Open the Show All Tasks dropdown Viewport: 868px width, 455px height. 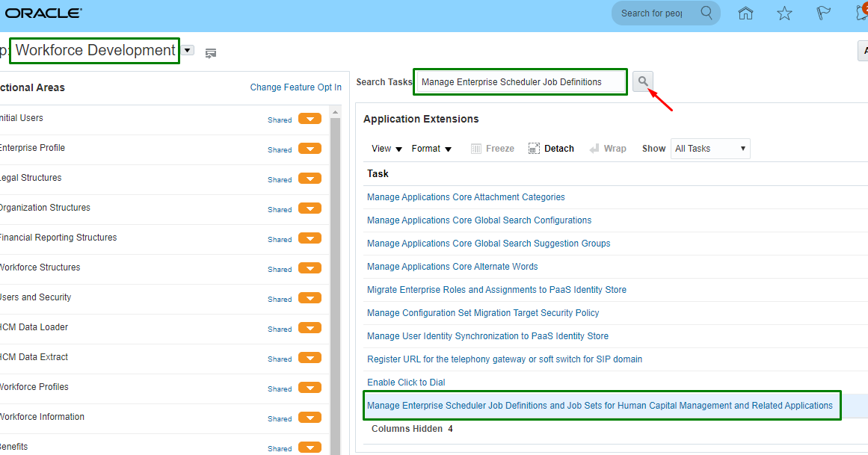[709, 148]
